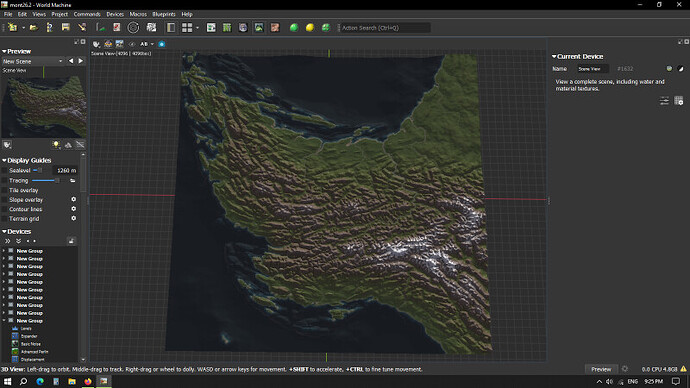Click the globe explorer view icon
The width and height of the screenshot is (690, 388).
click(243, 27)
